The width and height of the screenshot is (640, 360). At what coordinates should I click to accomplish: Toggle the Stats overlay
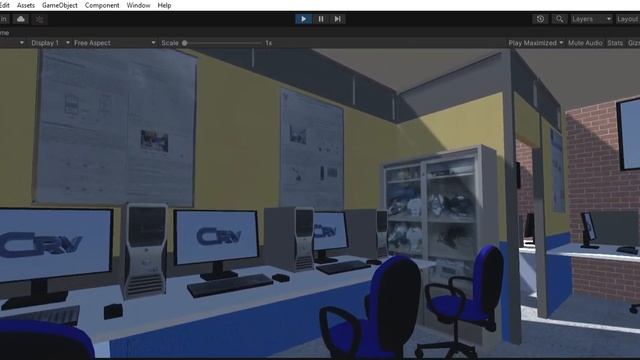615,43
